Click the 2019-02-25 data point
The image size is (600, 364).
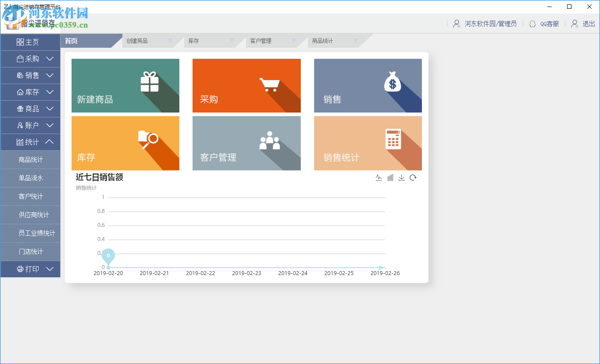(x=339, y=267)
